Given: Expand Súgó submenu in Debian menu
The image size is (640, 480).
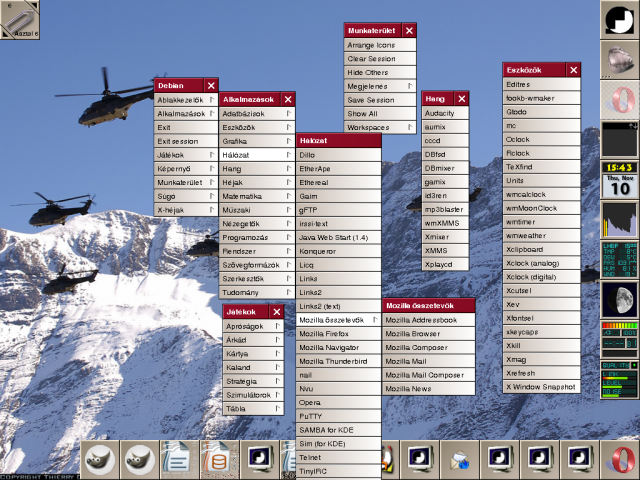Looking at the screenshot, I should (186, 196).
